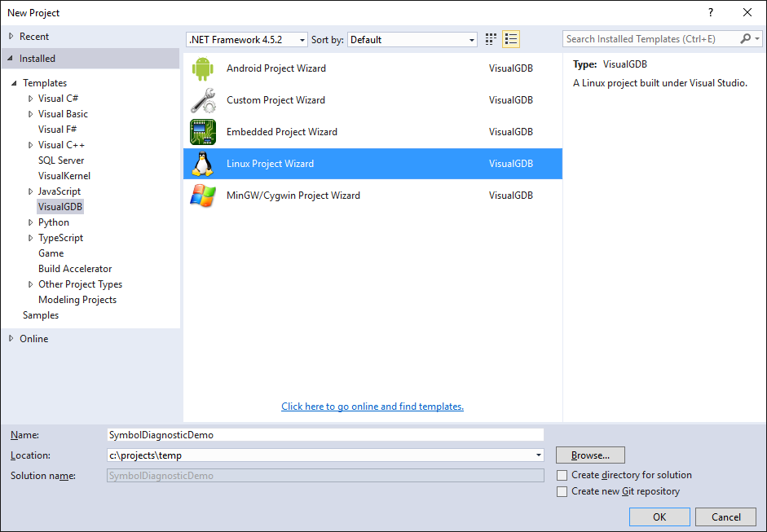Screen dimensions: 767x532
Task: Click the search magnifier icon
Action: 746,38
